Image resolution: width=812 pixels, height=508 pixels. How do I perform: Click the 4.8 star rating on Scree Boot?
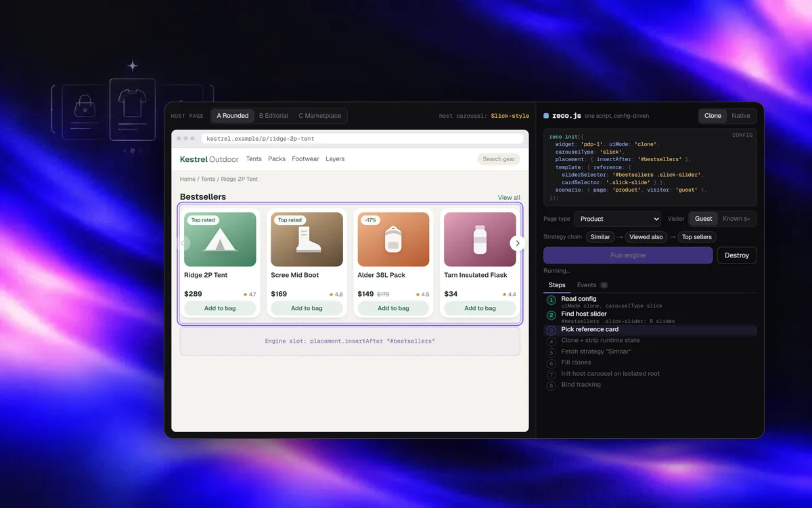pos(336,295)
